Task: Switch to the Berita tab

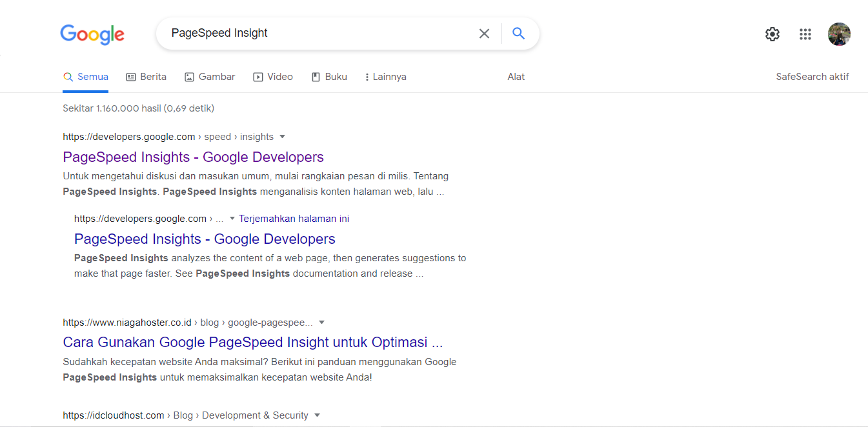Action: [x=146, y=77]
